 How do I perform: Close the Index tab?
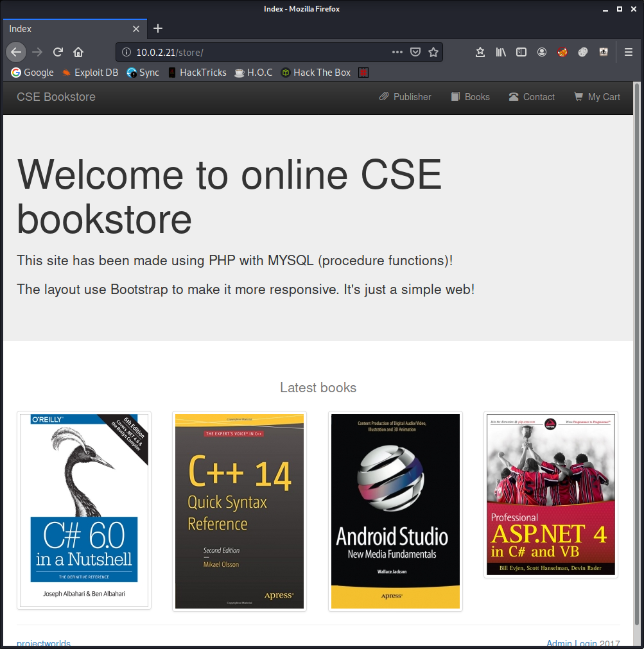[x=136, y=29]
